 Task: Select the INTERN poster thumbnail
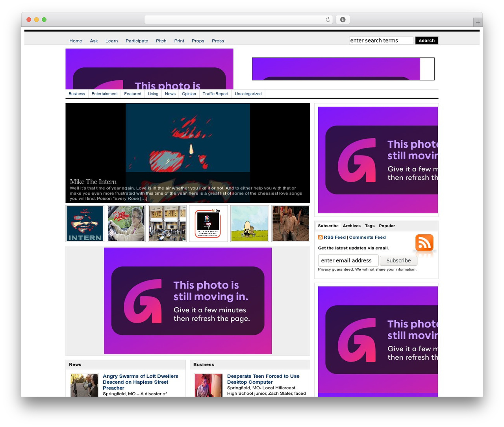click(85, 223)
